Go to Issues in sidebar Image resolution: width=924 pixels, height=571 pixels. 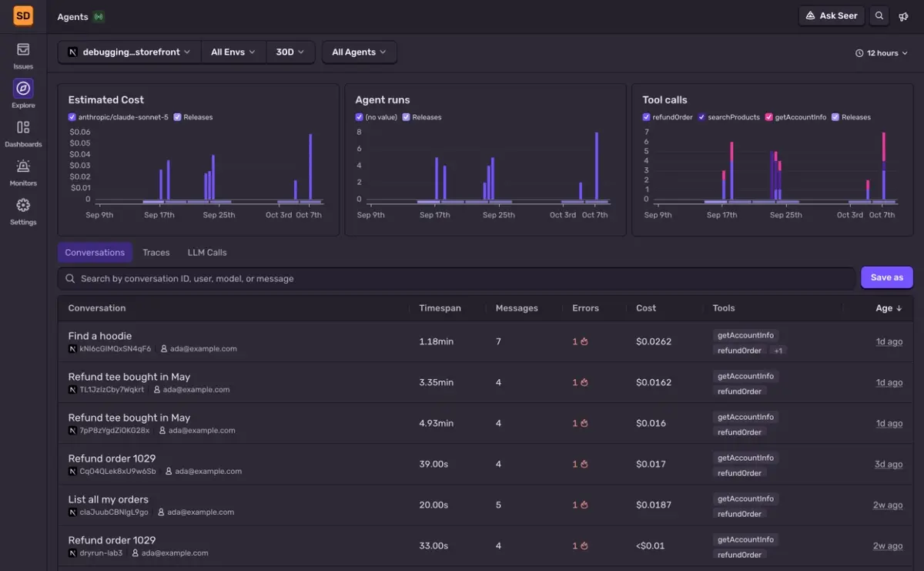pyautogui.click(x=23, y=55)
